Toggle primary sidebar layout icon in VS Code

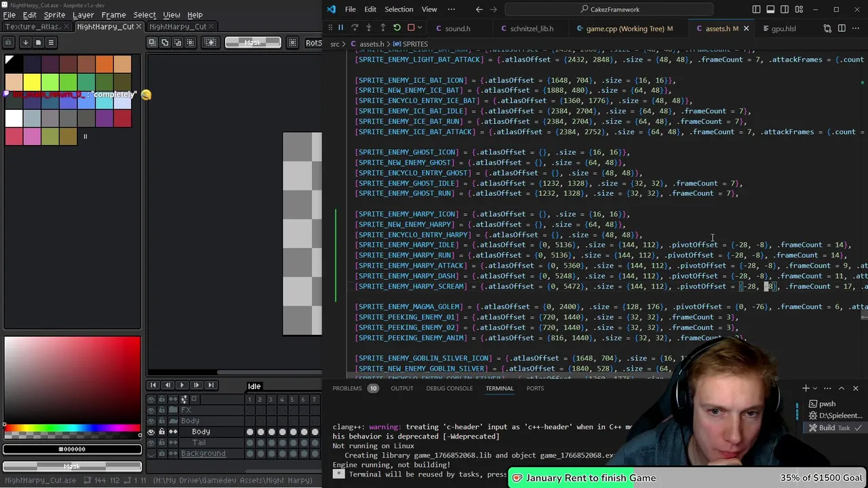[757, 9]
